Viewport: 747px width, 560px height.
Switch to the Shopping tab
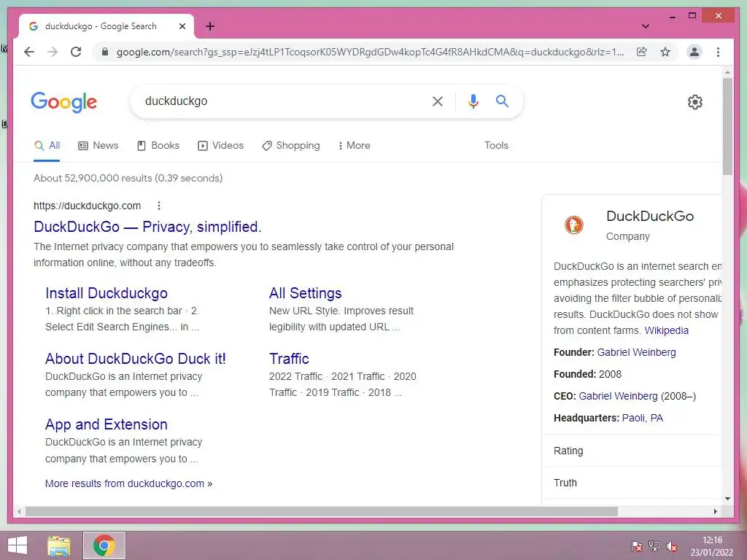tap(291, 145)
